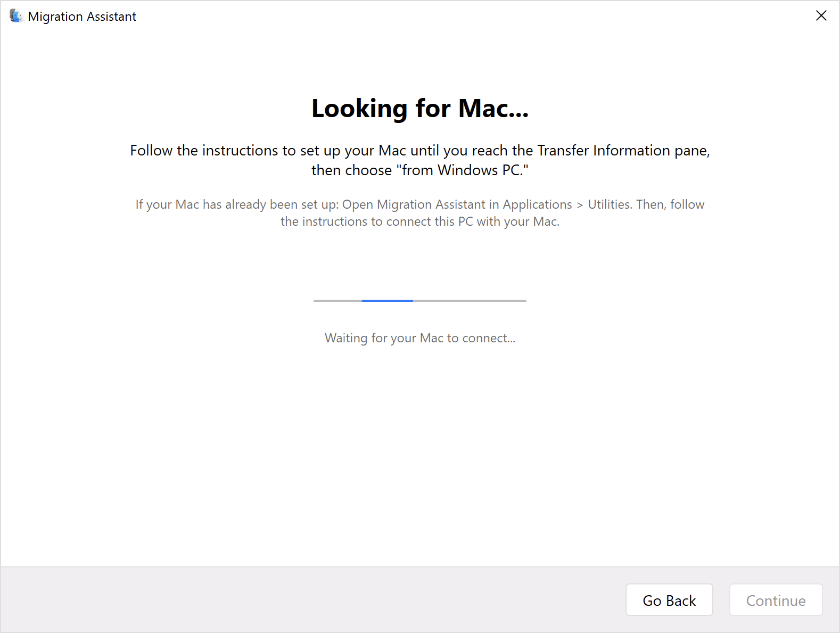Click the Mac search progress bar
Image resolution: width=840 pixels, height=633 pixels.
(x=420, y=301)
